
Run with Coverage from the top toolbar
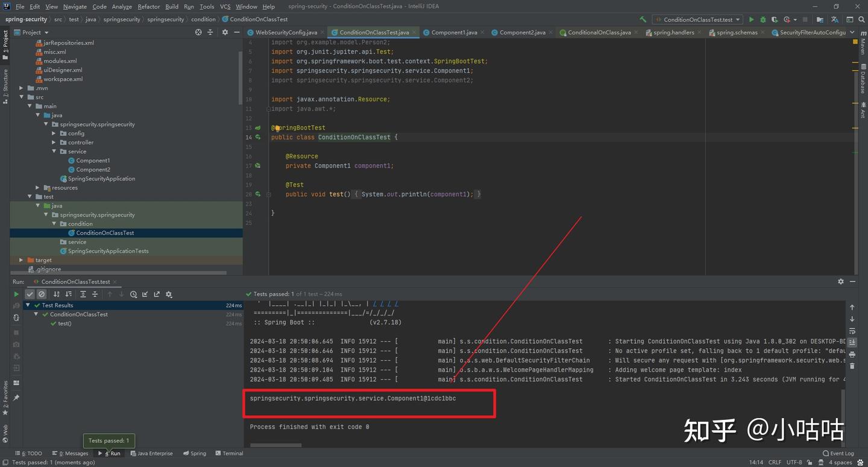[x=775, y=19]
